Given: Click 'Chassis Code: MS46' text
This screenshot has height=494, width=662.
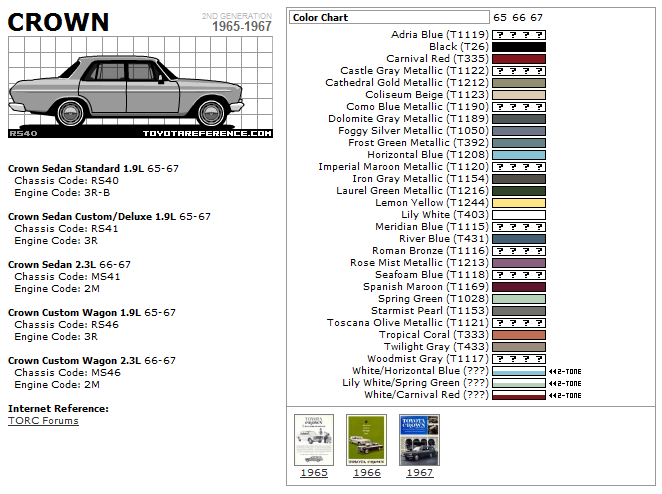Looking at the screenshot, I should point(67,373).
